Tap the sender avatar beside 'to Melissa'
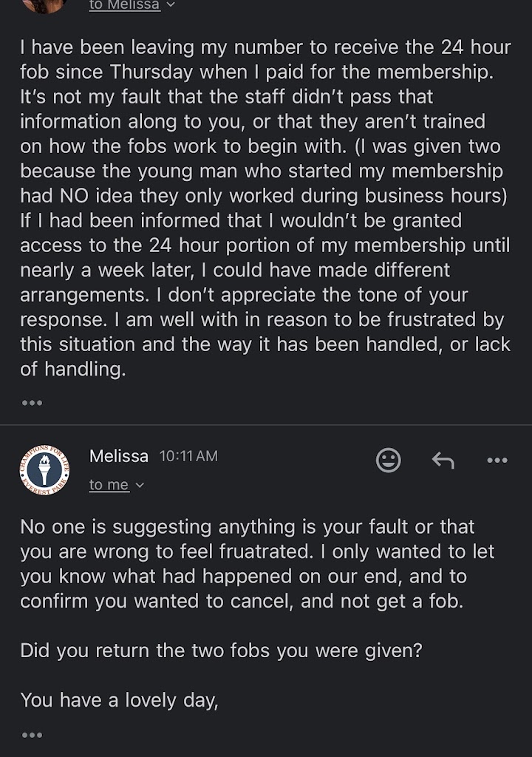This screenshot has width=532, height=757. [44, 4]
